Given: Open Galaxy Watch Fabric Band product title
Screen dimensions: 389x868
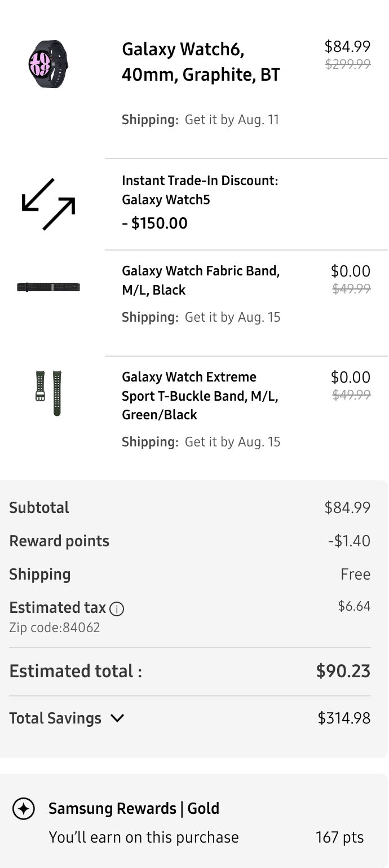Looking at the screenshot, I should pos(201,280).
